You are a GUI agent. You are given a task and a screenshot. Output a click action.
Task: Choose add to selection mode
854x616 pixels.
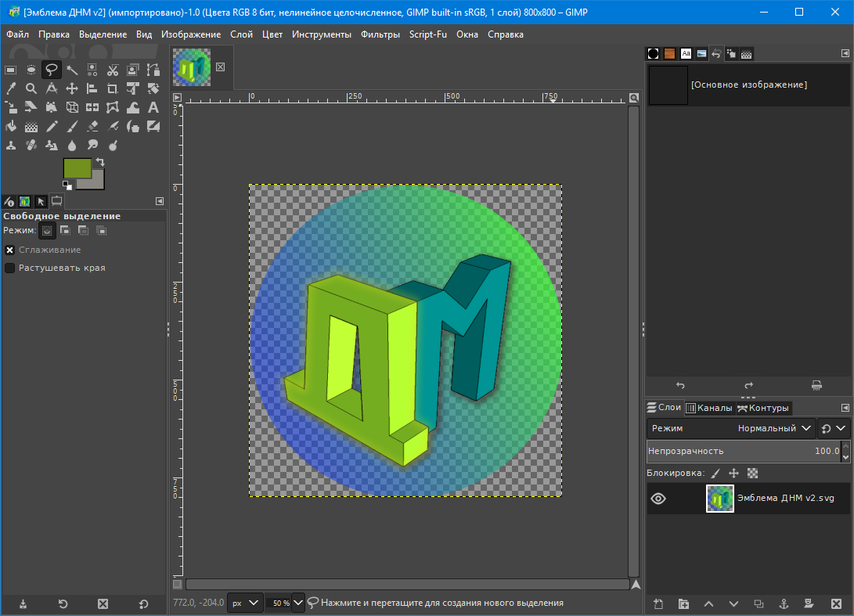click(65, 231)
